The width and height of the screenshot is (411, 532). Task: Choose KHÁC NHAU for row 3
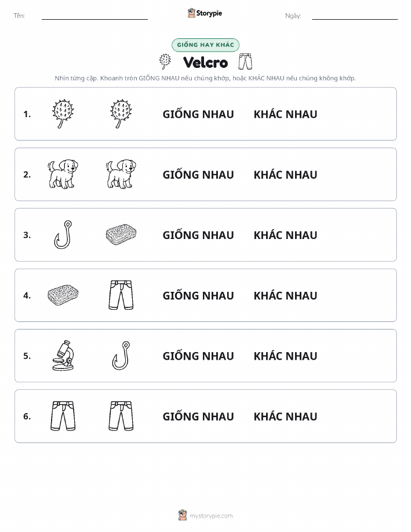(x=285, y=235)
